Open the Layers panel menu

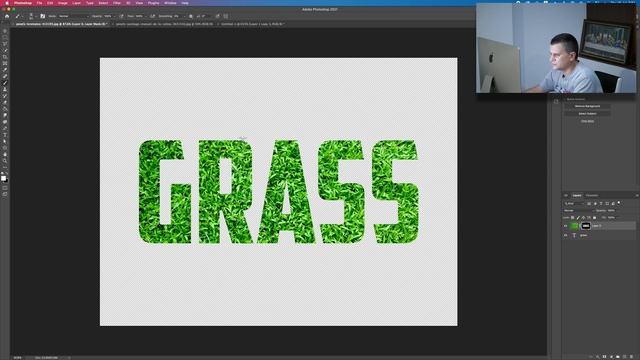point(637,196)
